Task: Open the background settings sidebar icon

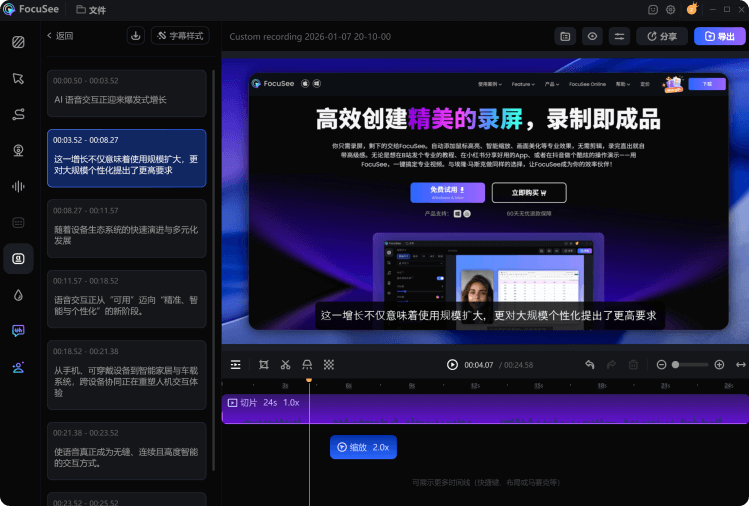Action: (x=18, y=42)
